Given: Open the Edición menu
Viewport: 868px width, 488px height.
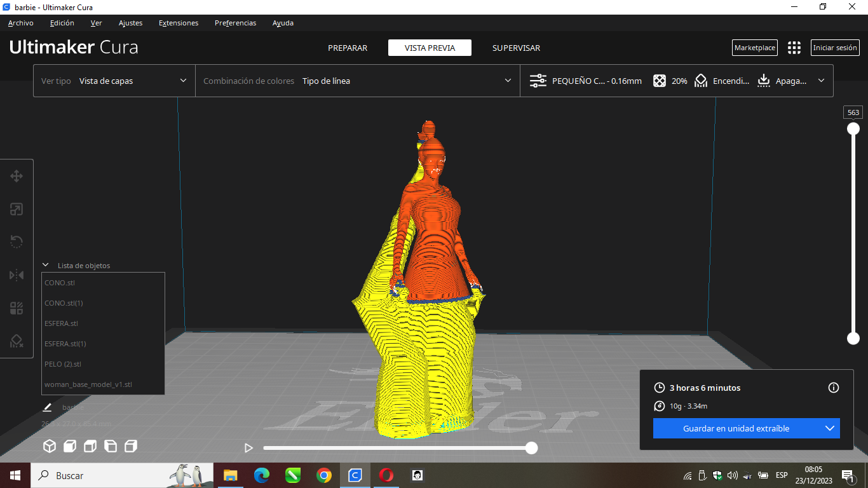Looking at the screenshot, I should tap(62, 23).
